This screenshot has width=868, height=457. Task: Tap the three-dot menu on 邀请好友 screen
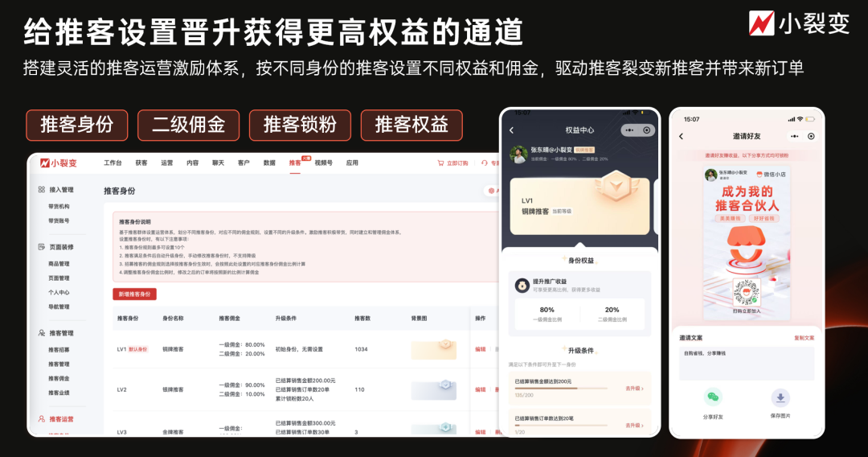pos(793,137)
